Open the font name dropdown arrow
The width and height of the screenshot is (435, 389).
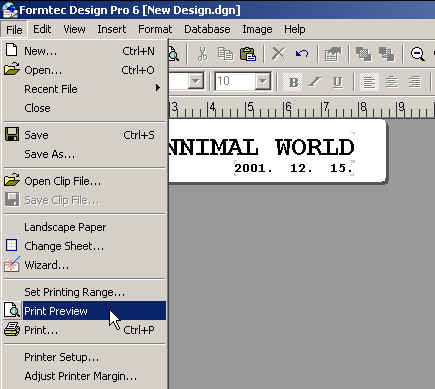(196, 81)
